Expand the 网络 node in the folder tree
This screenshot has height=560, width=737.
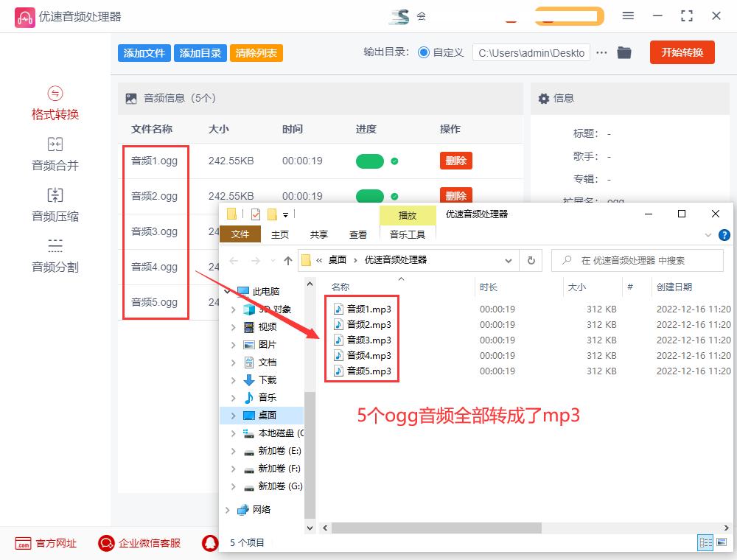pos(227,508)
